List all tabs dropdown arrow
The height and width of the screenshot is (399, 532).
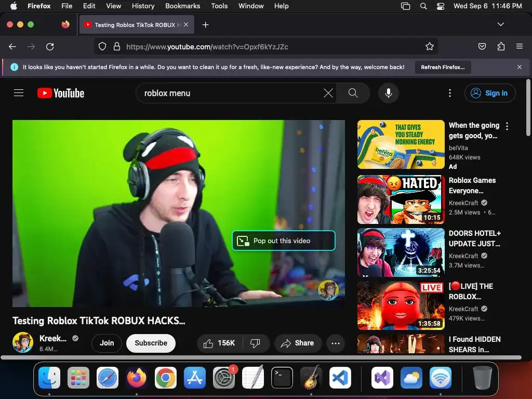tap(500, 24)
